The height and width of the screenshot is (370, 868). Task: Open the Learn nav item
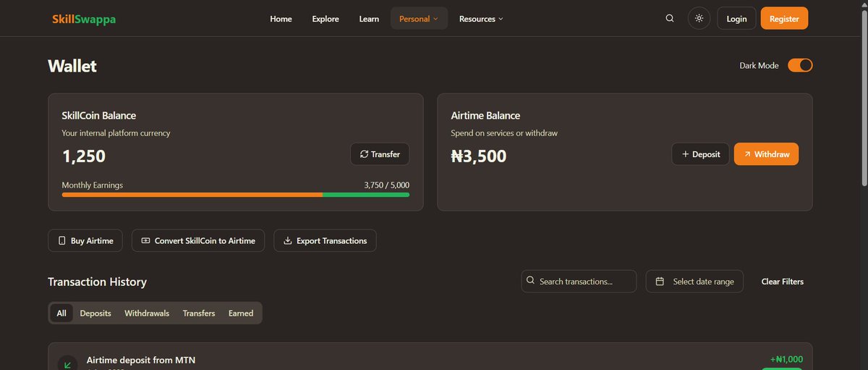point(369,19)
